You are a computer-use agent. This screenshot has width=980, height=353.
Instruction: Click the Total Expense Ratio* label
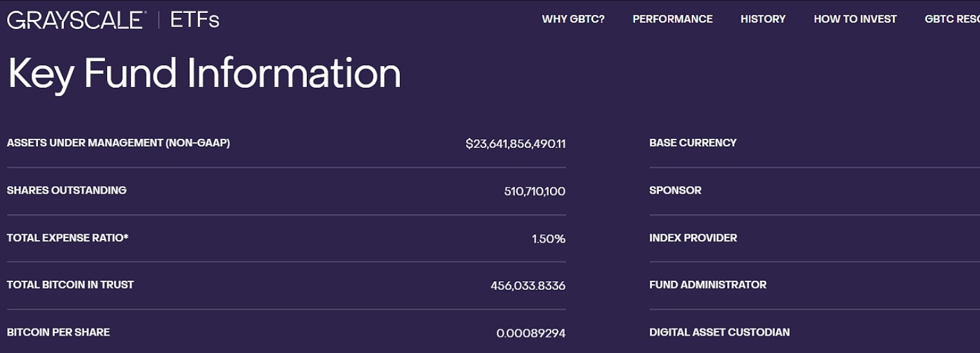68,238
